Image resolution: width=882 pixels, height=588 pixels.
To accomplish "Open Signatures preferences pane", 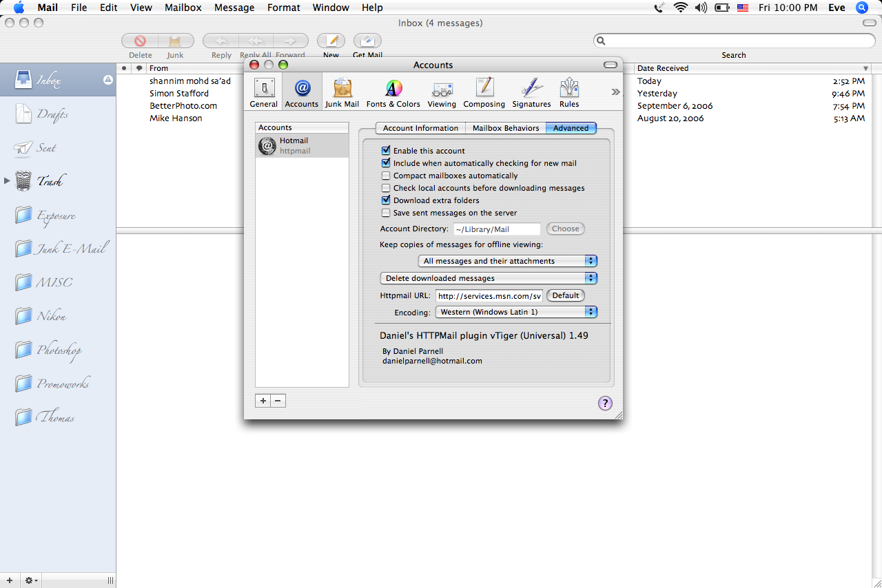I will point(531,92).
